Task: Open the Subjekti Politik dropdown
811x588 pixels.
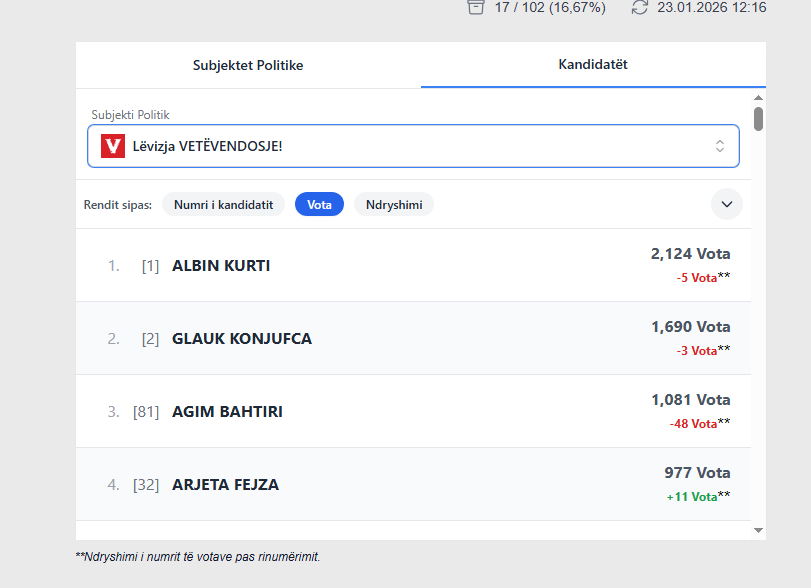Action: 413,146
